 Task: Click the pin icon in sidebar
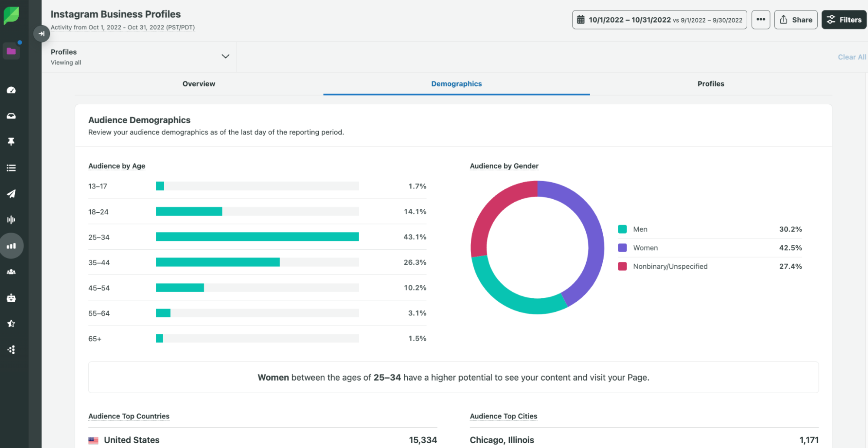tap(11, 142)
